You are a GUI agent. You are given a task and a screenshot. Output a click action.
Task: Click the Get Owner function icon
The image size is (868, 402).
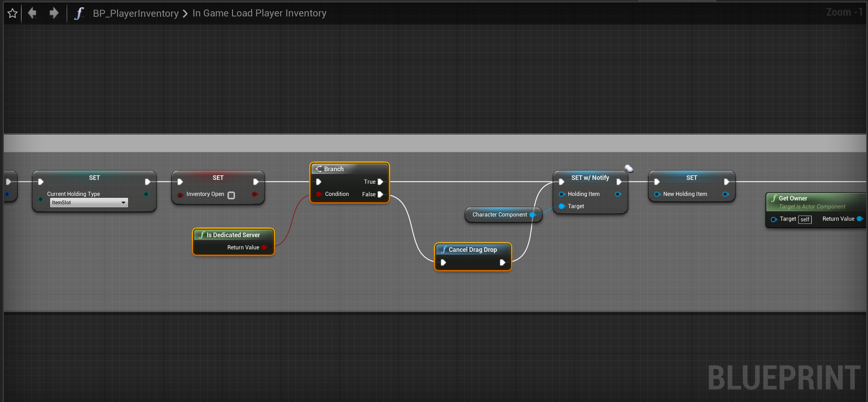[x=774, y=198]
